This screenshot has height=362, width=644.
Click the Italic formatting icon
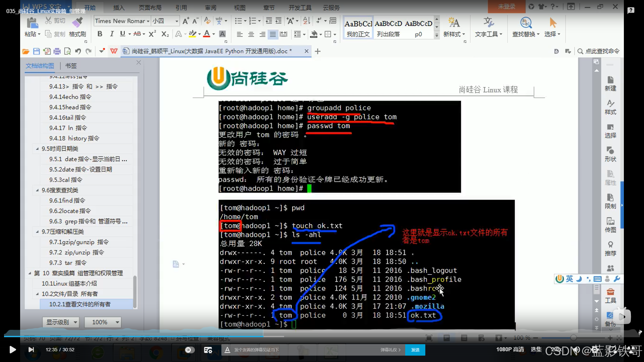click(112, 34)
